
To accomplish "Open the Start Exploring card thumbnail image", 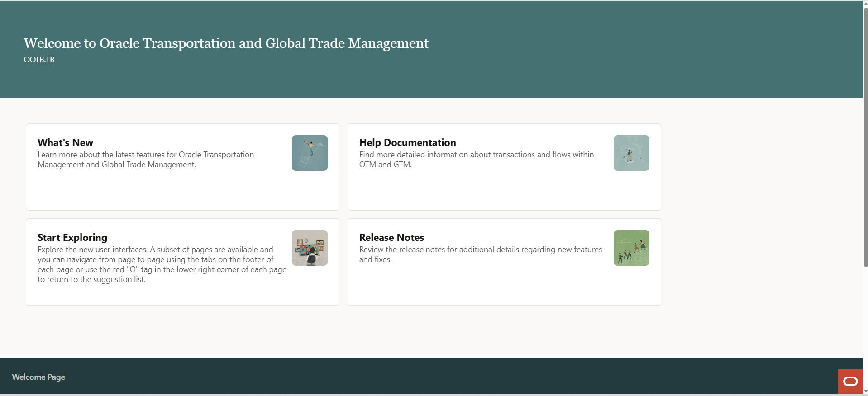I will (310, 248).
